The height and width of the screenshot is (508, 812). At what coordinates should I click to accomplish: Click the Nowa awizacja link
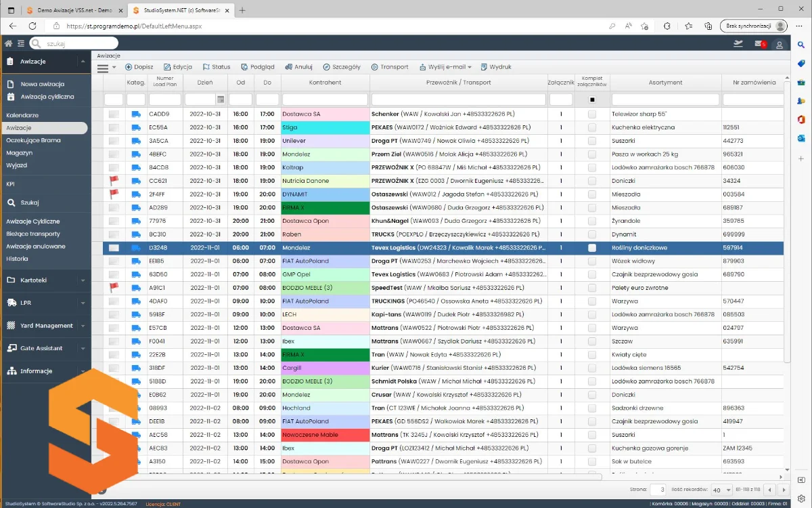coord(42,84)
